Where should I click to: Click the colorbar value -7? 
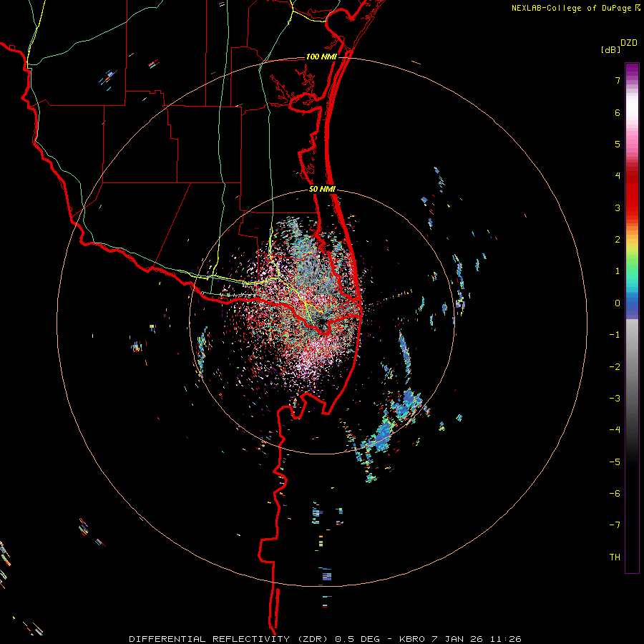pyautogui.click(x=615, y=525)
